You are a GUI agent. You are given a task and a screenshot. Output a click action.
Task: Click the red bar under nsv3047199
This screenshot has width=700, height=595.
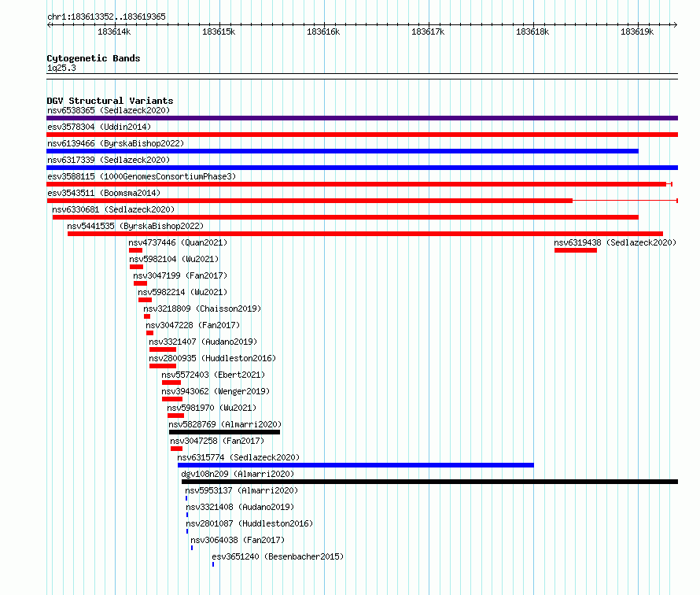pyautogui.click(x=140, y=283)
